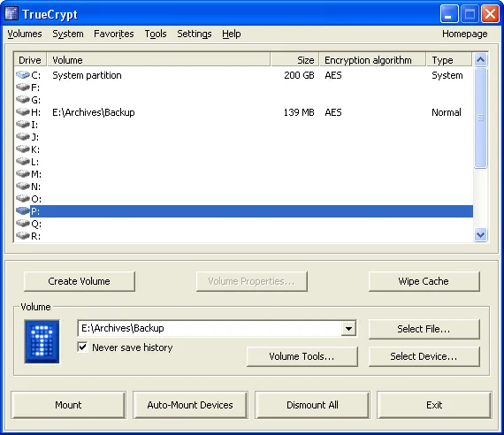The height and width of the screenshot is (435, 504).
Task: Click the F: drive slot icon
Action: coord(23,88)
